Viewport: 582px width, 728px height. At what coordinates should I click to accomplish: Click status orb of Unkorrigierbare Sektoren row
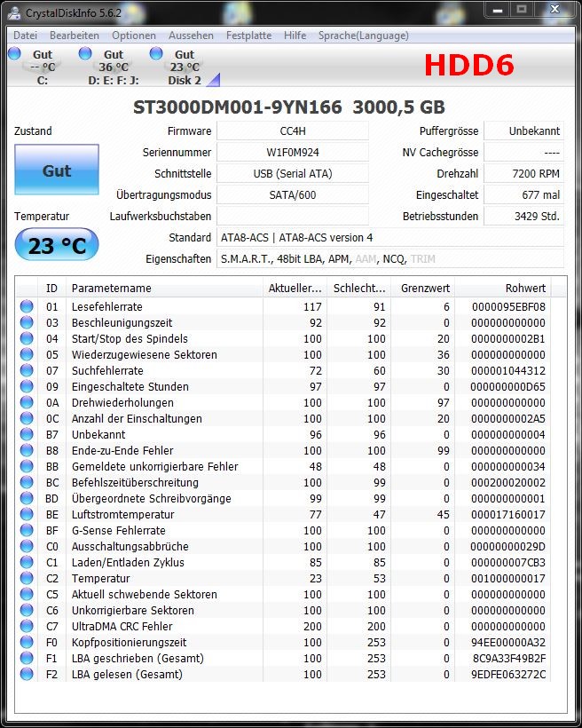(27, 610)
